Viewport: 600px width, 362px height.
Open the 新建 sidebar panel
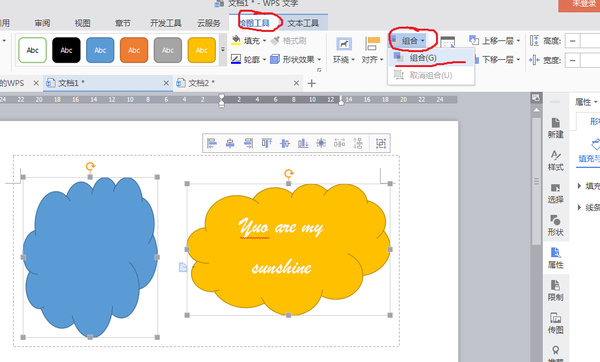[555, 128]
